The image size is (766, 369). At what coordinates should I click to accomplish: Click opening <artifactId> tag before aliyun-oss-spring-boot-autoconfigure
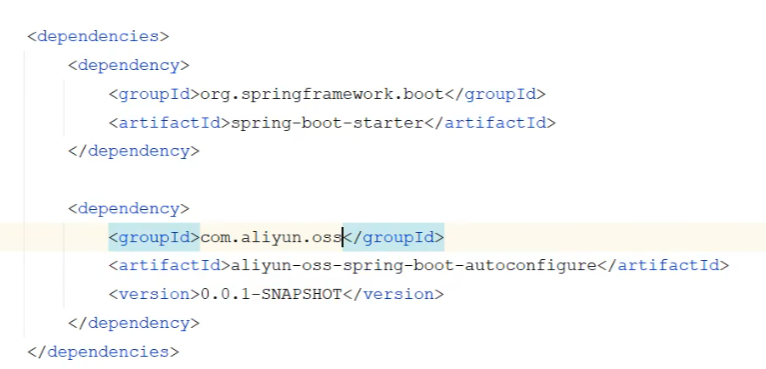pos(170,266)
